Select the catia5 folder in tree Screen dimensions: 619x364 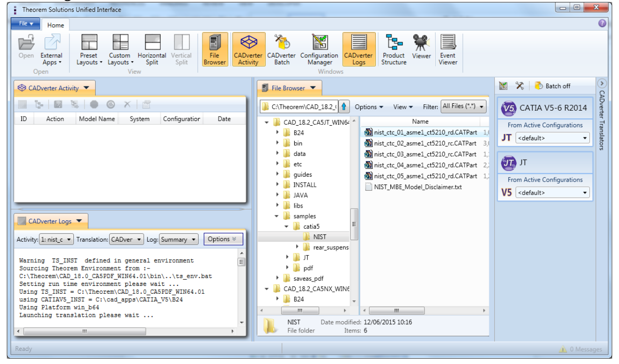coord(311,227)
